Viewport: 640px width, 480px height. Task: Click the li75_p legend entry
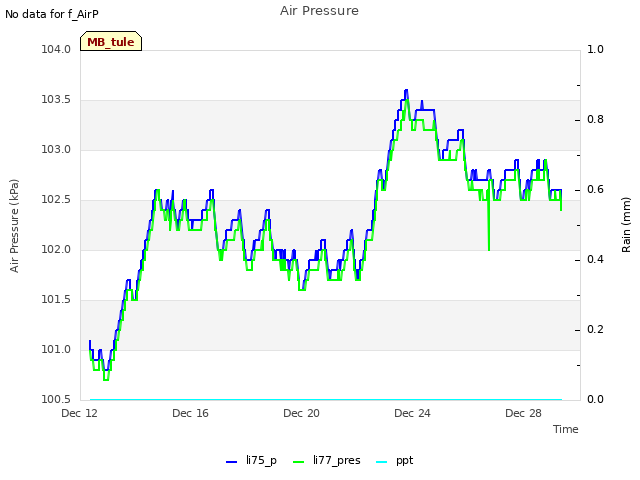click(x=251, y=461)
